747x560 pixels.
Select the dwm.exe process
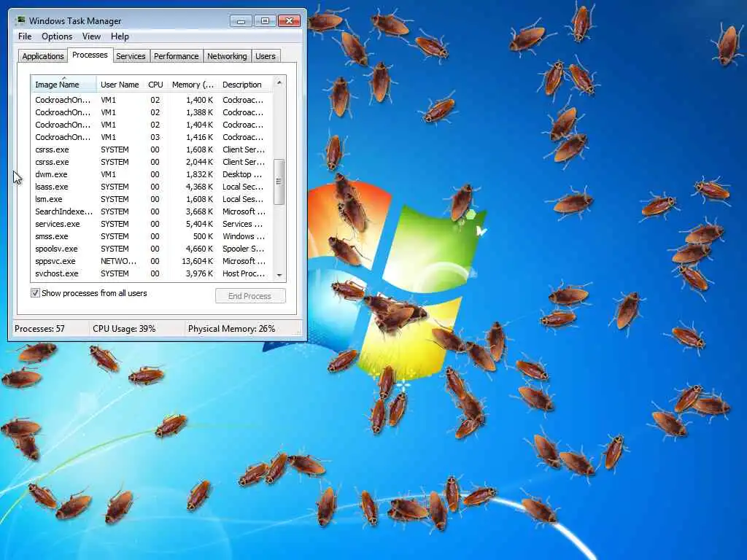tap(152, 174)
